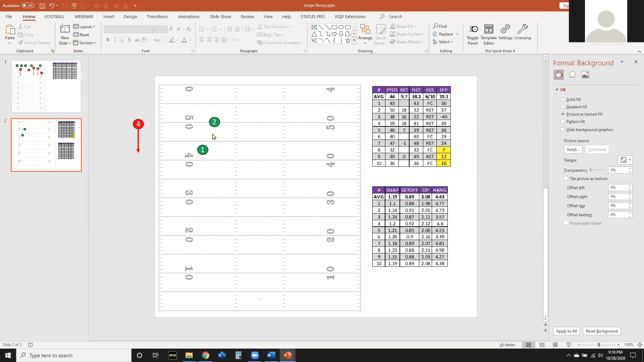The width and height of the screenshot is (644, 362).
Task: Select the Design ribbon tab
Action: click(x=130, y=16)
